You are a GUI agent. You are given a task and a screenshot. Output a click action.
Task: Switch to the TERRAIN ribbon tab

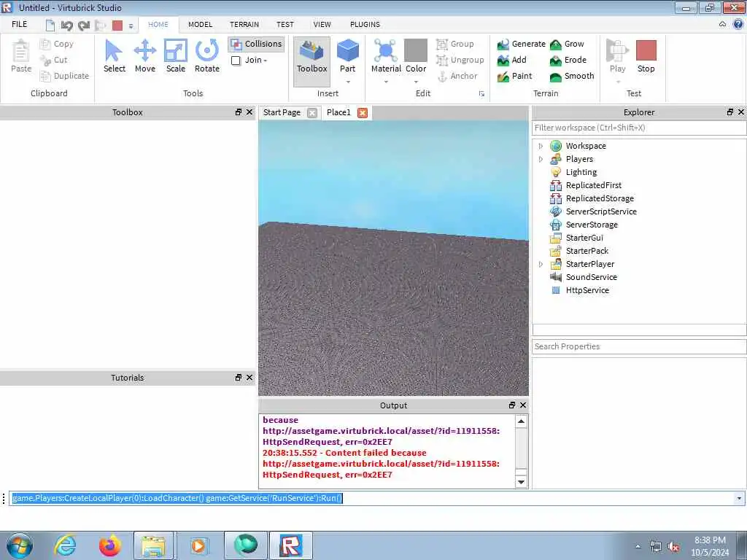point(244,24)
